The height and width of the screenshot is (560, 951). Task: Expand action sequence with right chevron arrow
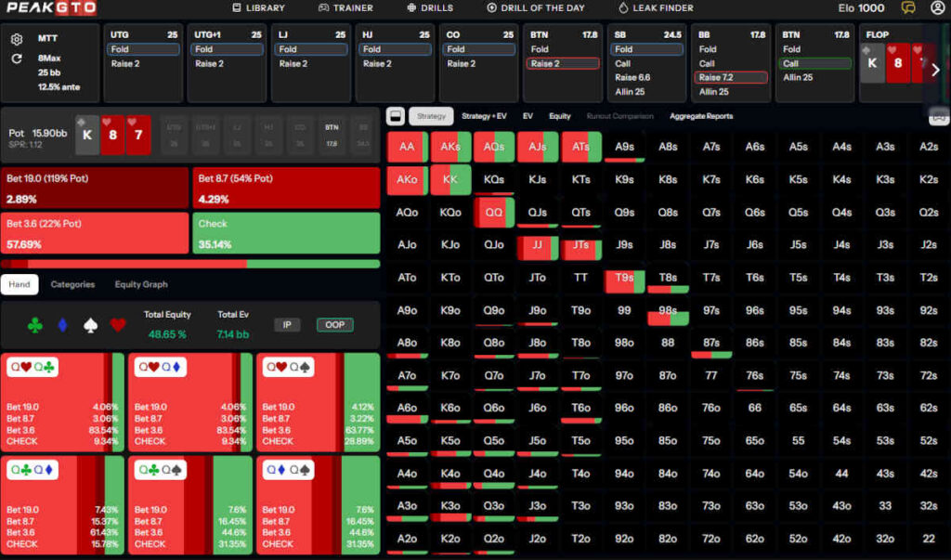point(935,69)
